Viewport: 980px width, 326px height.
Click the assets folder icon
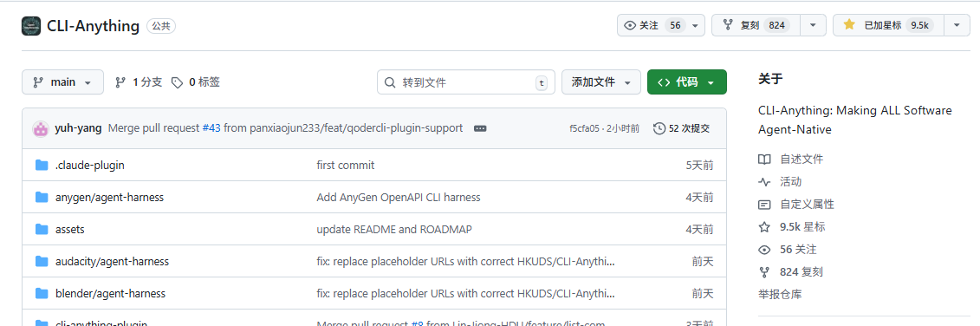pyautogui.click(x=42, y=229)
